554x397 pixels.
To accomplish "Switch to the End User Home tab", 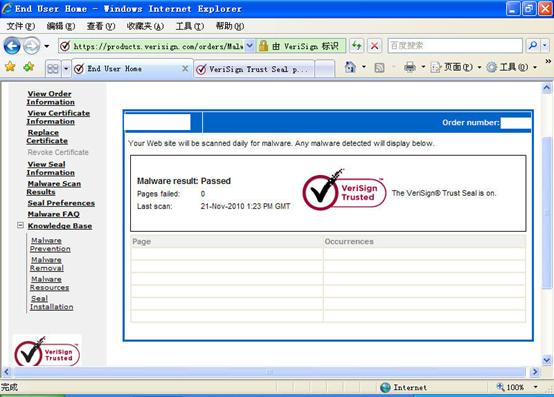I will tap(127, 69).
